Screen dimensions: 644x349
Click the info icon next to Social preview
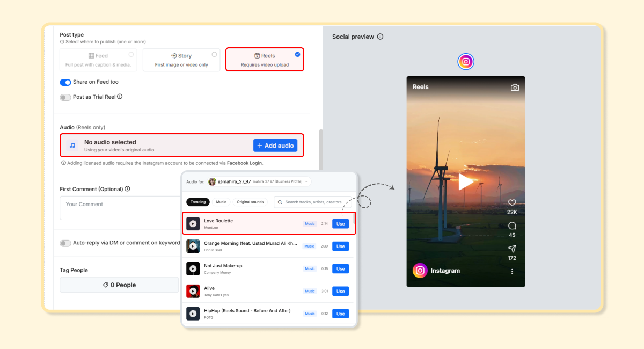pyautogui.click(x=380, y=37)
